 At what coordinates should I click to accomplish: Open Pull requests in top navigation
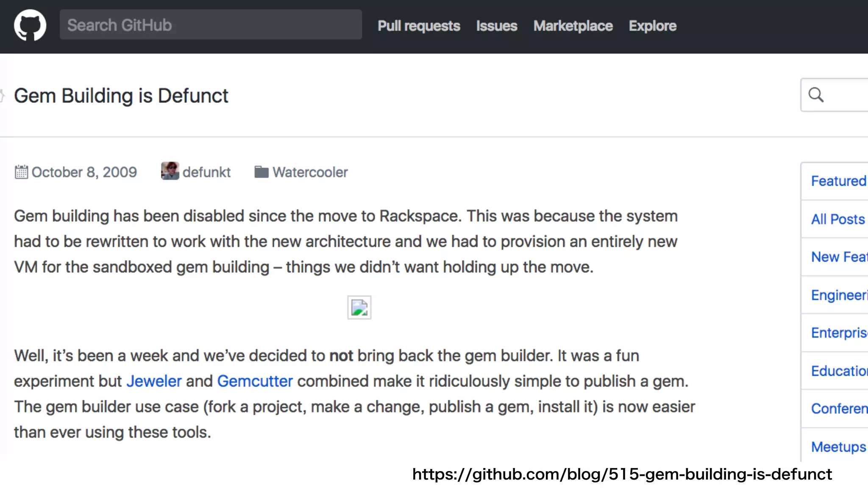[419, 26]
